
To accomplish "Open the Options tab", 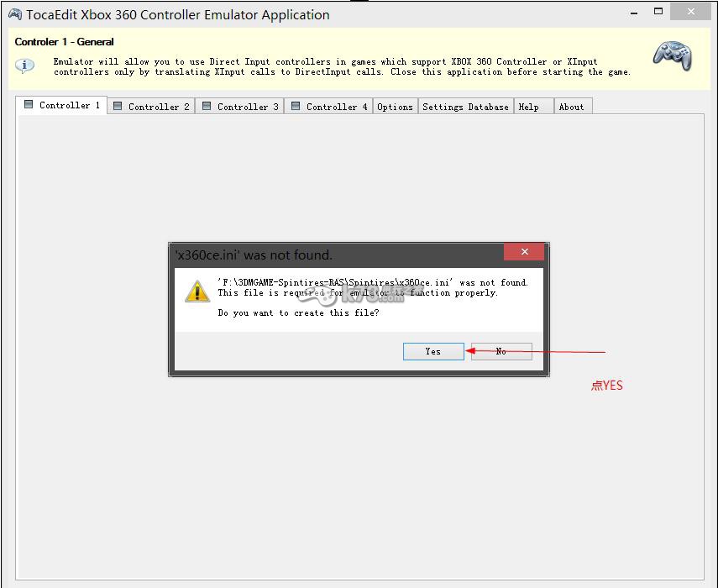I will (395, 107).
